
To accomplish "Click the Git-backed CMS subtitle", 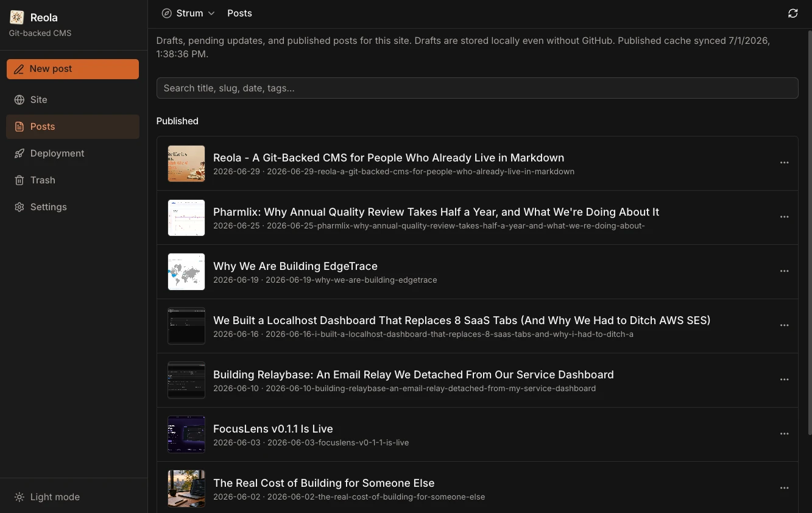I will click(x=40, y=33).
